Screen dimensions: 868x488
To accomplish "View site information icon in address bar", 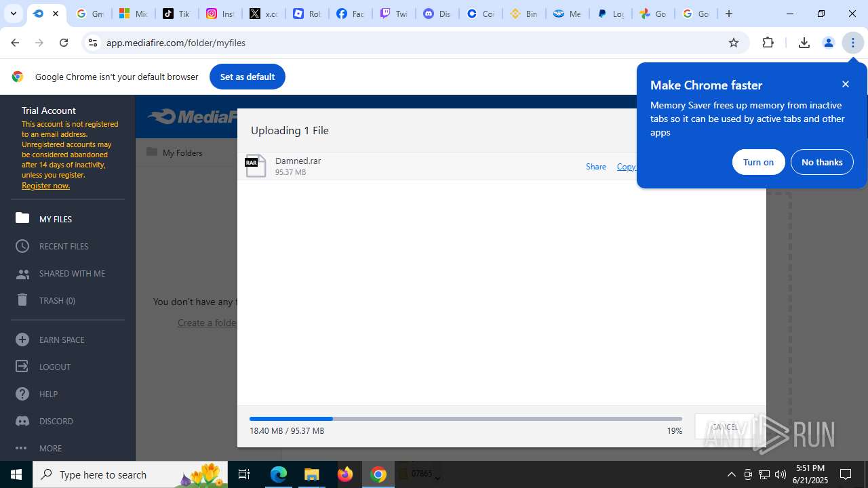I will (93, 43).
